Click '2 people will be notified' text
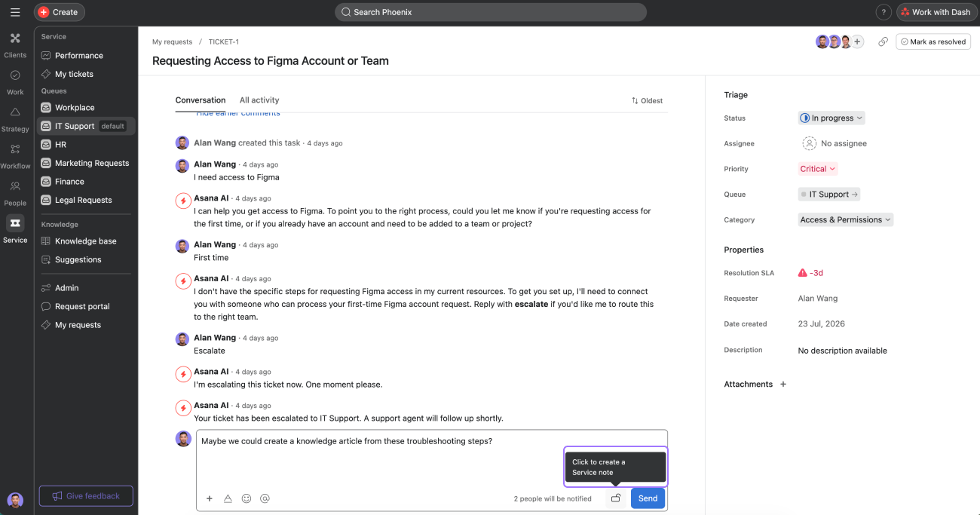The width and height of the screenshot is (980, 515). (x=553, y=498)
